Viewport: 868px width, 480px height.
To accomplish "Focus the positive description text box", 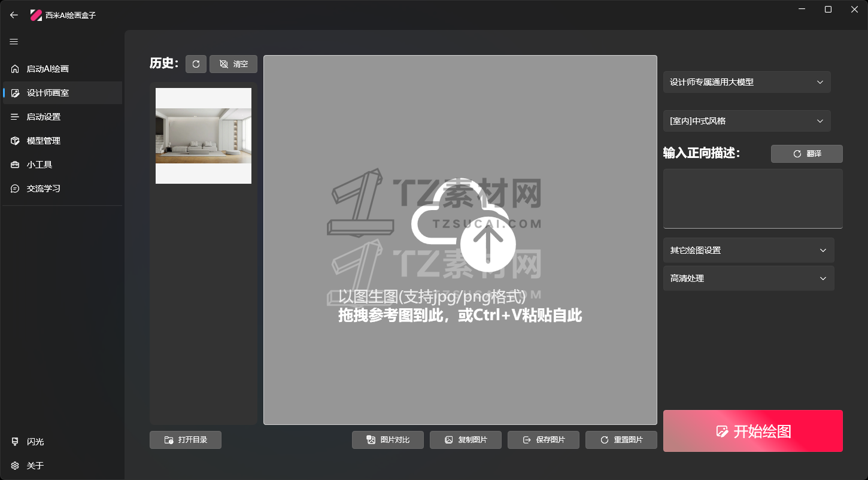I will [x=753, y=199].
